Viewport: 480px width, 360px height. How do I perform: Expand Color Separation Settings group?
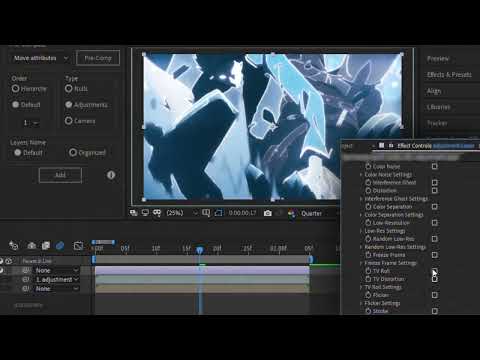361,215
